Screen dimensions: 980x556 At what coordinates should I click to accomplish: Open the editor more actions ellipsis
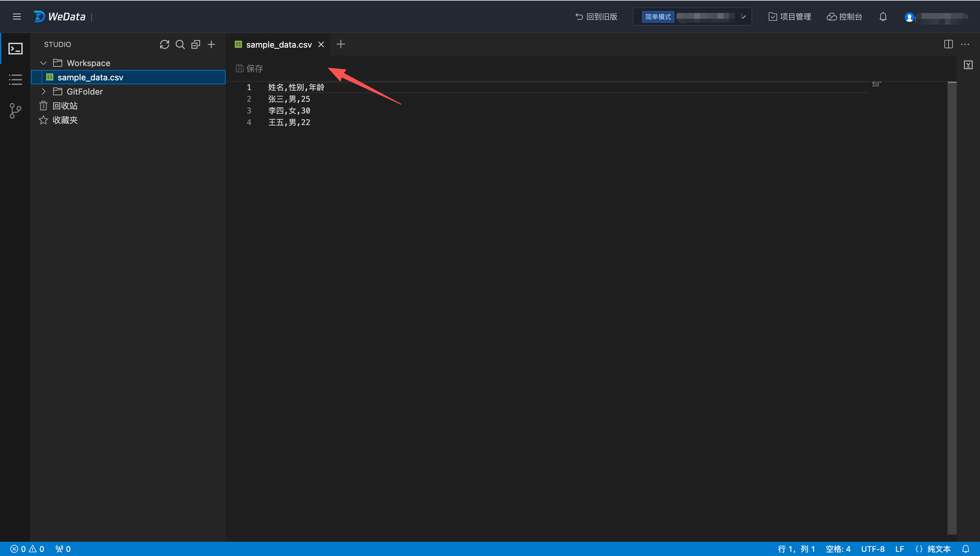click(x=965, y=44)
